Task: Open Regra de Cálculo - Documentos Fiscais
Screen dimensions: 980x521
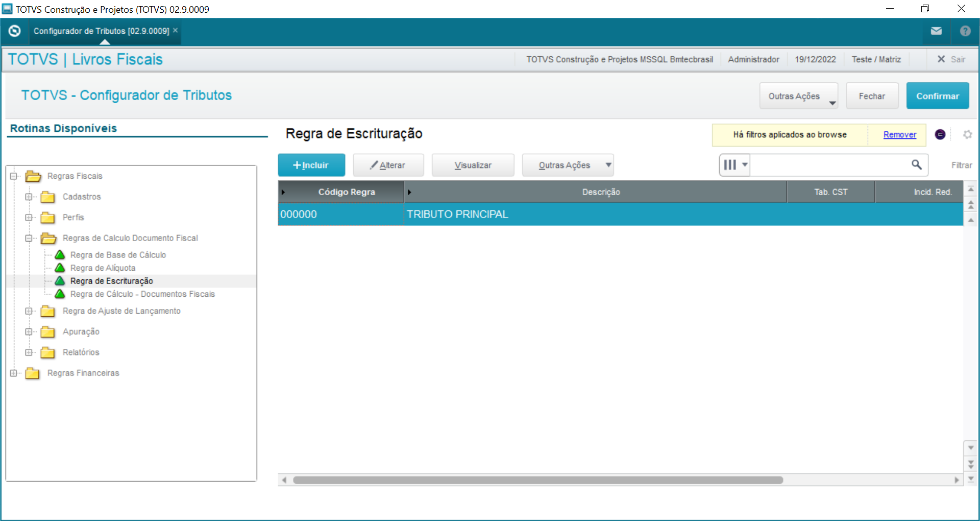Action: click(x=142, y=294)
